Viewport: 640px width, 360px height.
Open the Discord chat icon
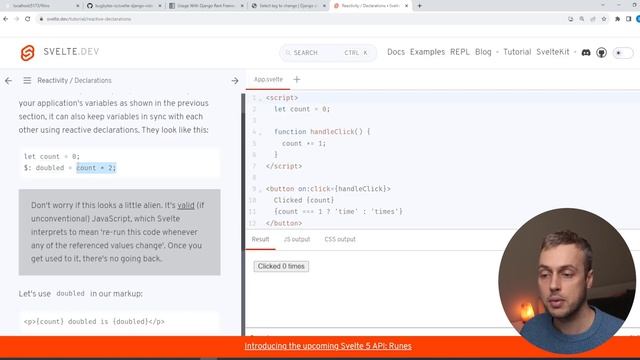pyautogui.click(x=586, y=53)
